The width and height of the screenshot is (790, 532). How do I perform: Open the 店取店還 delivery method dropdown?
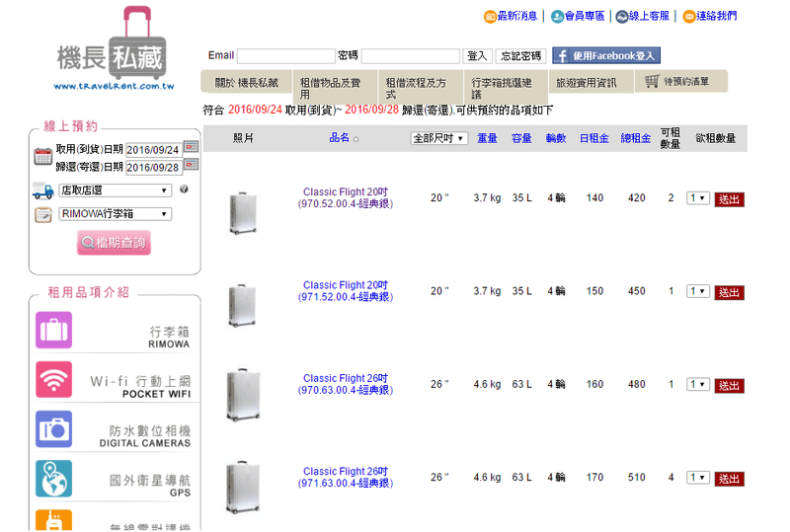click(115, 190)
